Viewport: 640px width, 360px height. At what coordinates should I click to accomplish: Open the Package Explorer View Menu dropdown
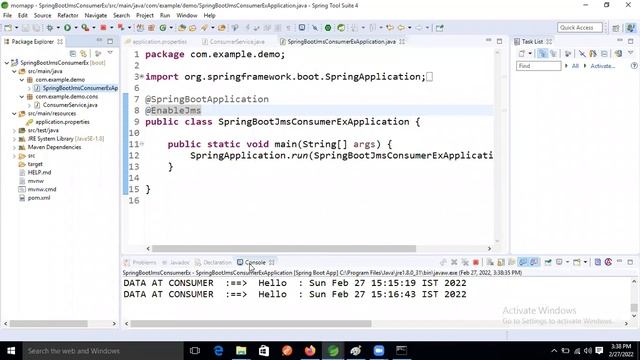click(110, 53)
